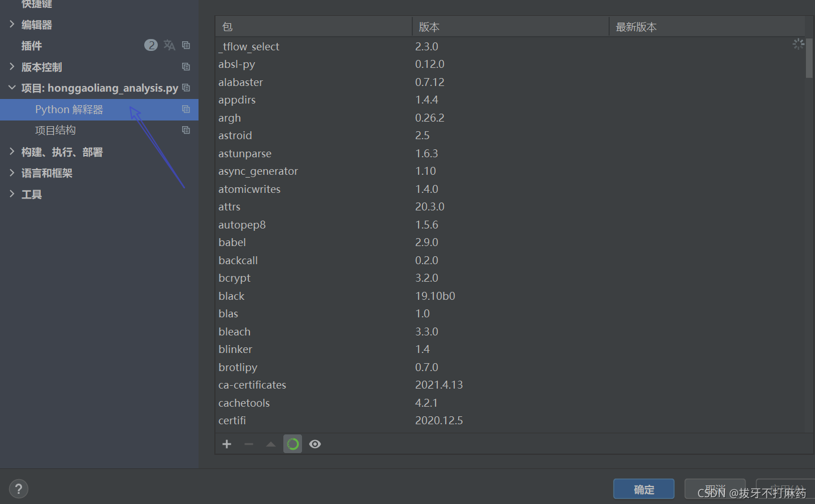Install a new package with the plus icon
The width and height of the screenshot is (815, 504).
(226, 444)
